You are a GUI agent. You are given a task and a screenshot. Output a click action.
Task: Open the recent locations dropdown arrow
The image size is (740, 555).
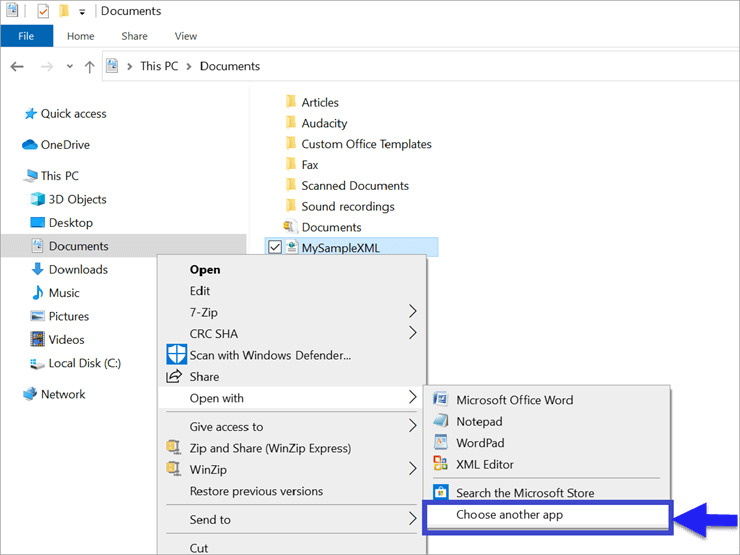tap(68, 67)
